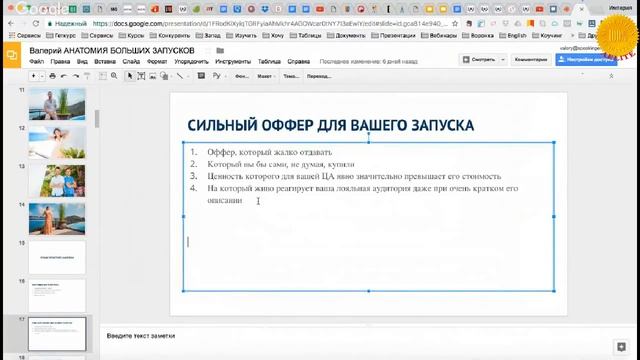
Task: Select slide 13 thumbnail
Action: pos(57,181)
